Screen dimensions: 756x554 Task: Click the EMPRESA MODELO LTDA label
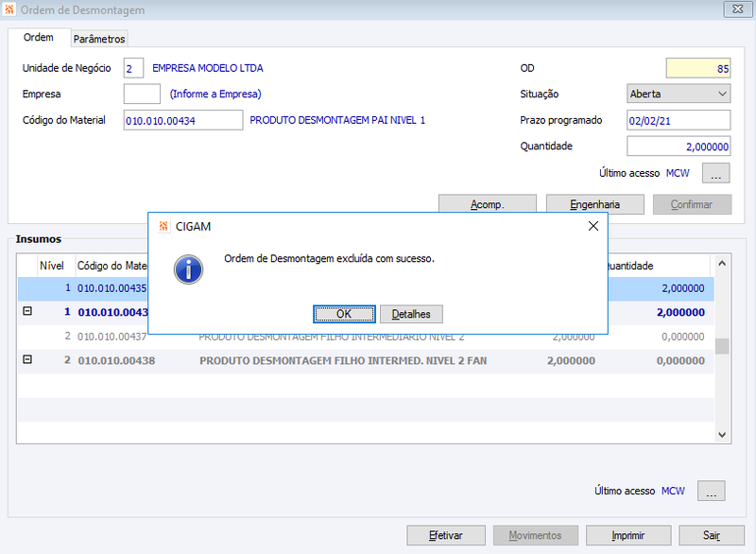pyautogui.click(x=207, y=68)
